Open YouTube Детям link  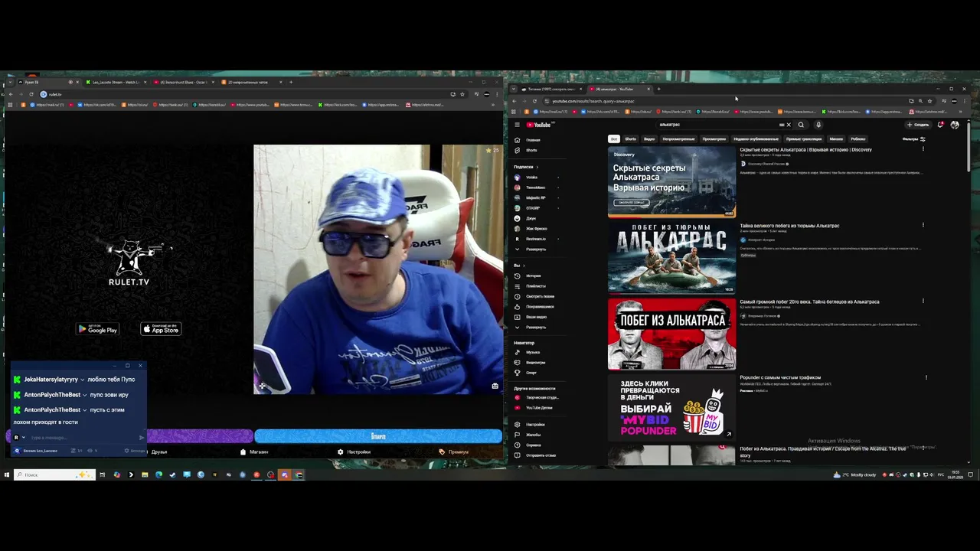point(539,408)
